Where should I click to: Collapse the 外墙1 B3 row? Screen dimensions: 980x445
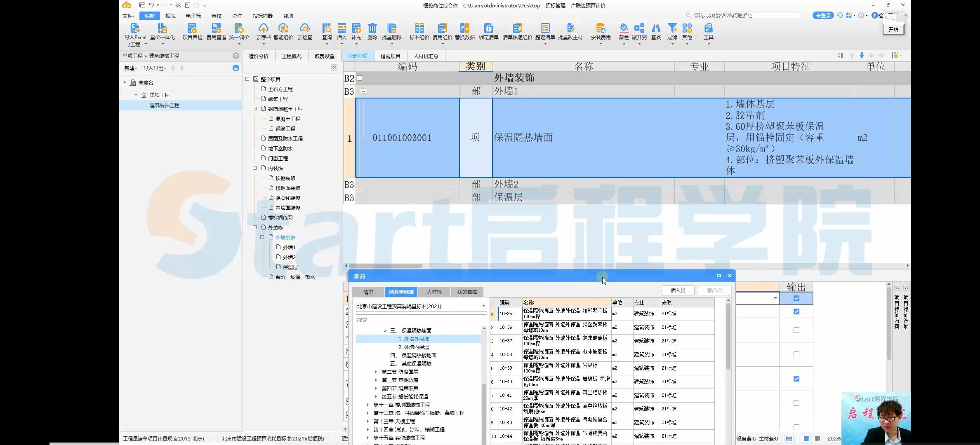click(363, 91)
